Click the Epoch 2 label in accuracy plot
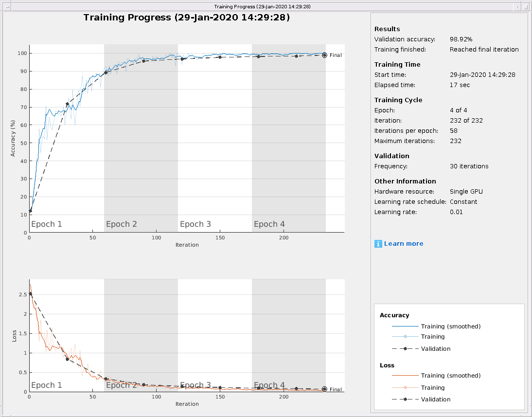532x417 pixels. tap(122, 224)
